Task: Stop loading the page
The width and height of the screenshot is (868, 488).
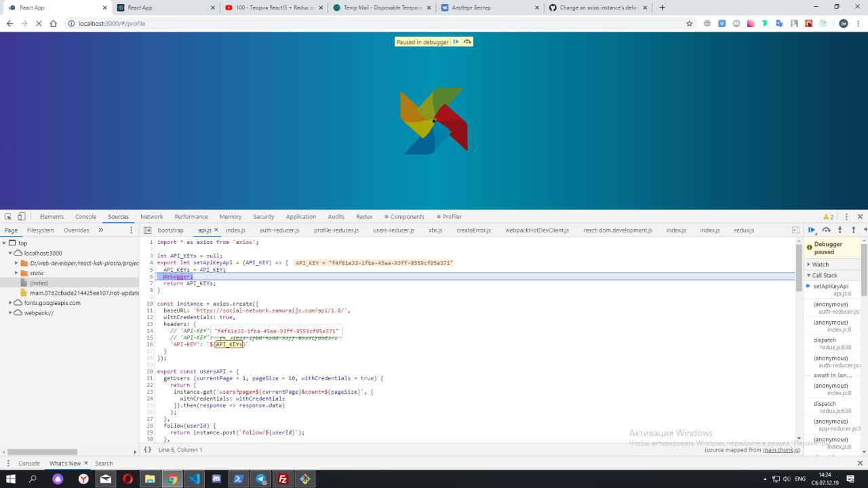Action: click(38, 23)
